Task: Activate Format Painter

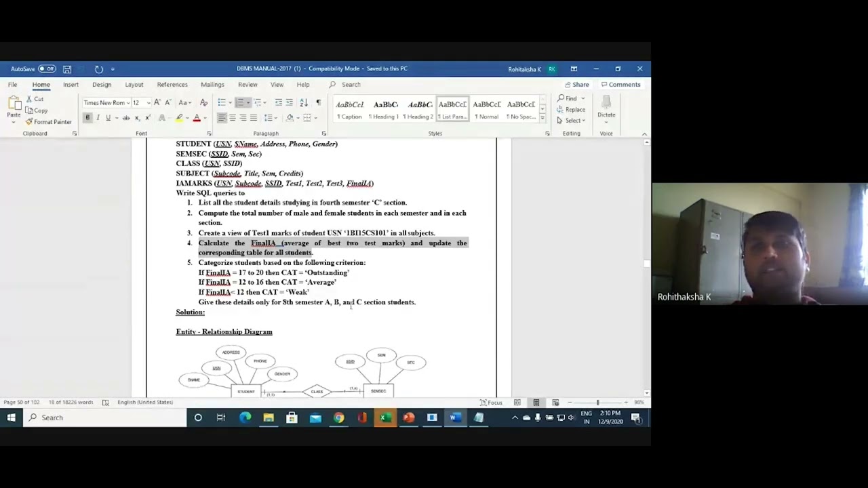Action: [x=48, y=122]
